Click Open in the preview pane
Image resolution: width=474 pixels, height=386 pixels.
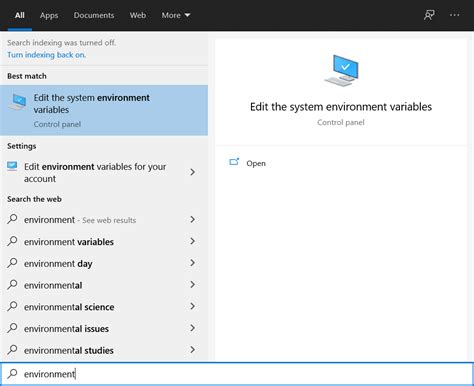click(256, 163)
